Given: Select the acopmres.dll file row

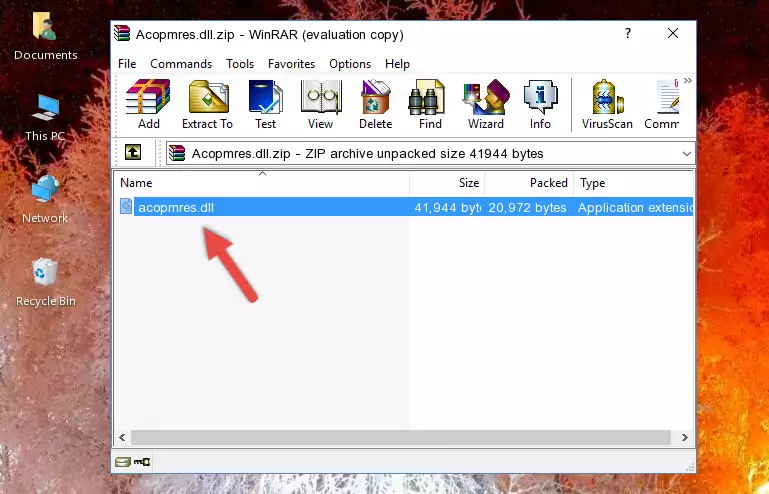Looking at the screenshot, I should pos(406,207).
